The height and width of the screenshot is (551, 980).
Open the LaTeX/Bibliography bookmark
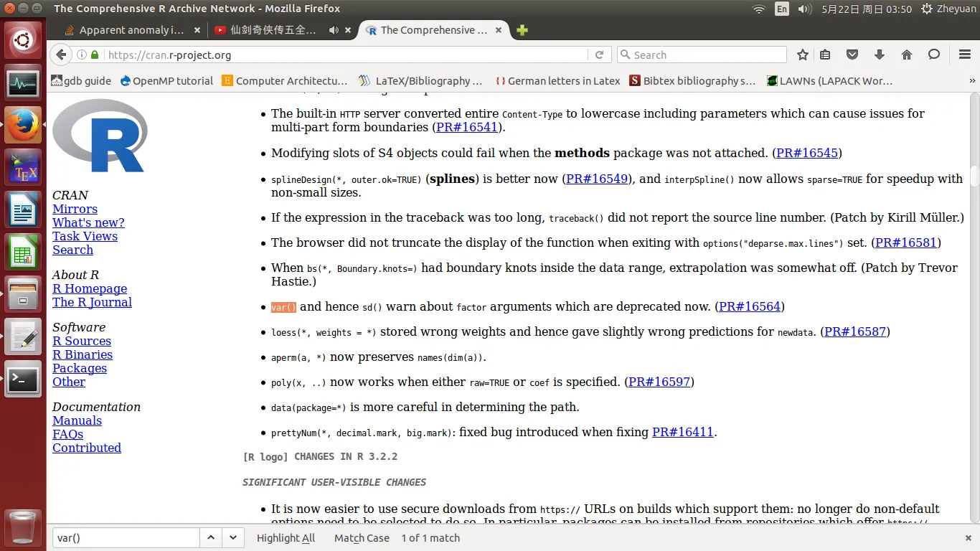(421, 81)
